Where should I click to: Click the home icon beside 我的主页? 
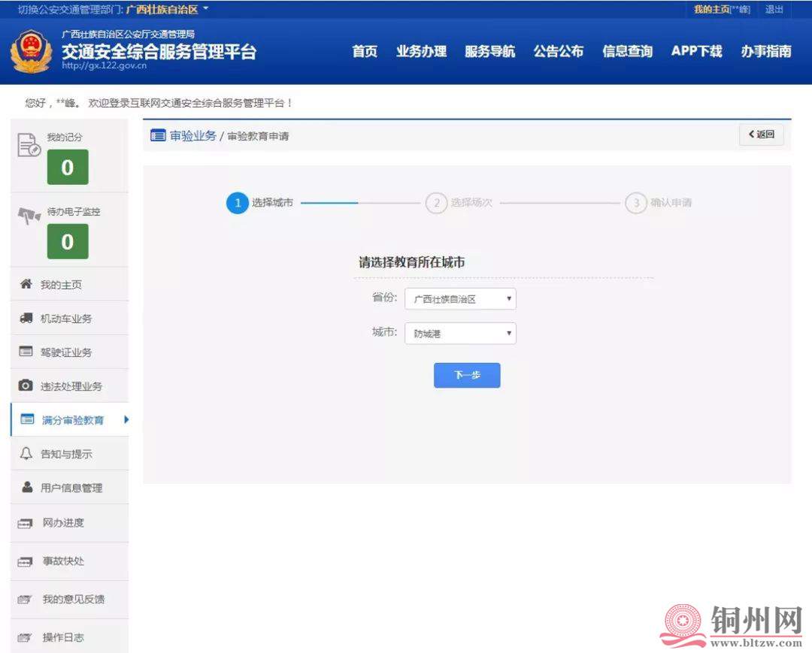(x=26, y=285)
